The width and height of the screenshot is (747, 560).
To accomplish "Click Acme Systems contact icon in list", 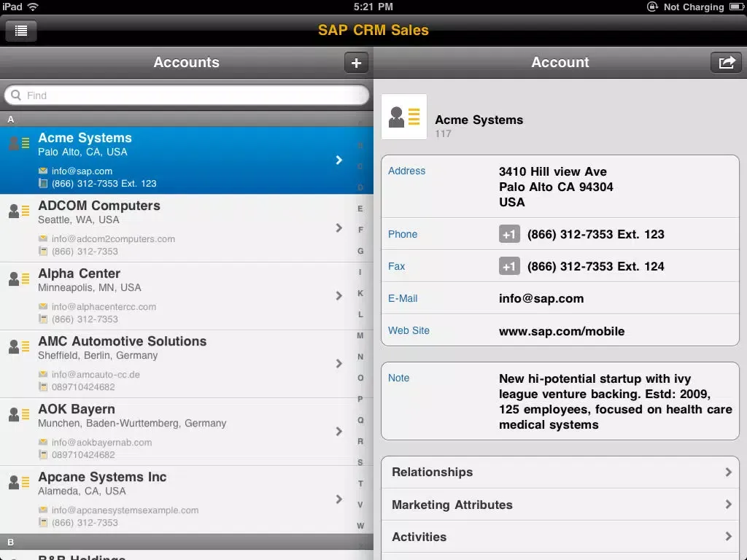I will (x=19, y=143).
